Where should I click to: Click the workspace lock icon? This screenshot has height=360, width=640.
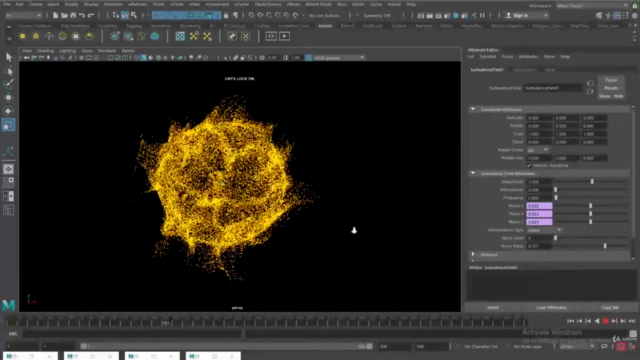634,6
